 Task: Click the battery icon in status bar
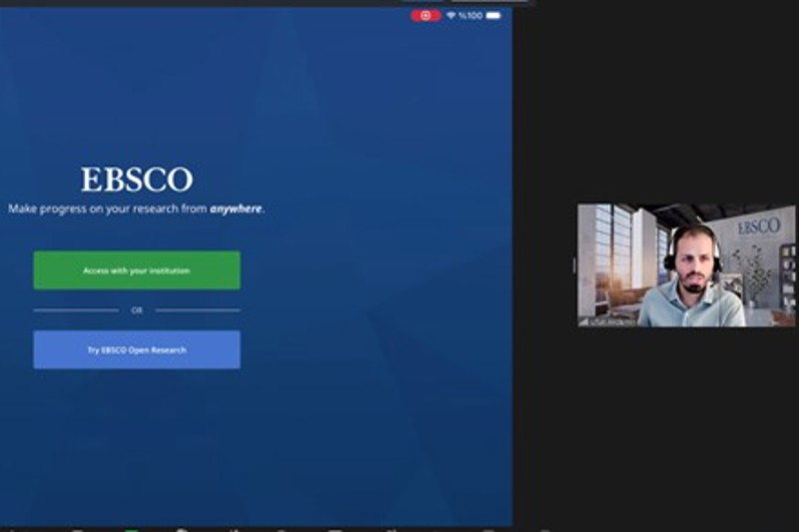(x=493, y=16)
